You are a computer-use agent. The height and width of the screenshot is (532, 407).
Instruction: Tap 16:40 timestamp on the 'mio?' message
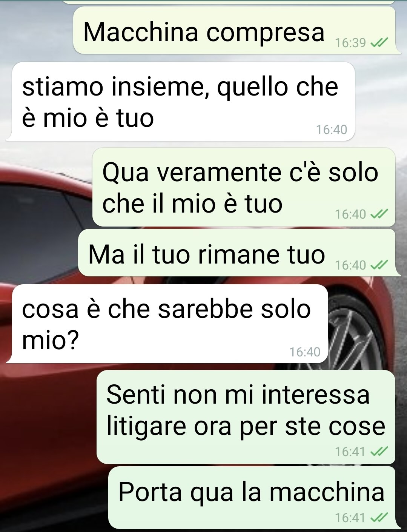(305, 352)
